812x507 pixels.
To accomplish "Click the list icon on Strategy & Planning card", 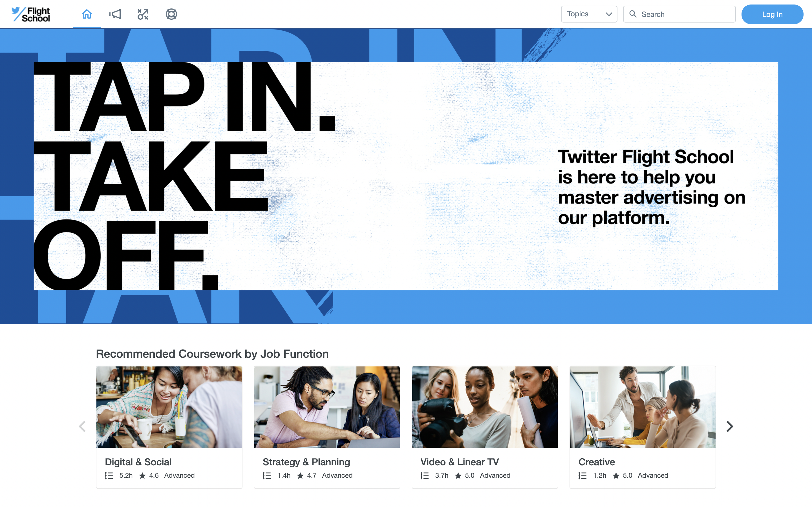I will pos(267,475).
